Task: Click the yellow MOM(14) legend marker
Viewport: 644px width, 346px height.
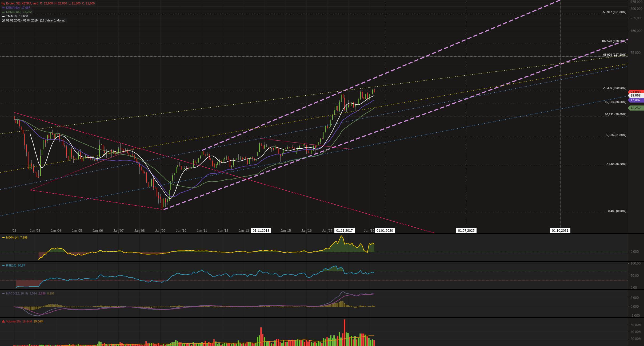Action: click(3, 238)
